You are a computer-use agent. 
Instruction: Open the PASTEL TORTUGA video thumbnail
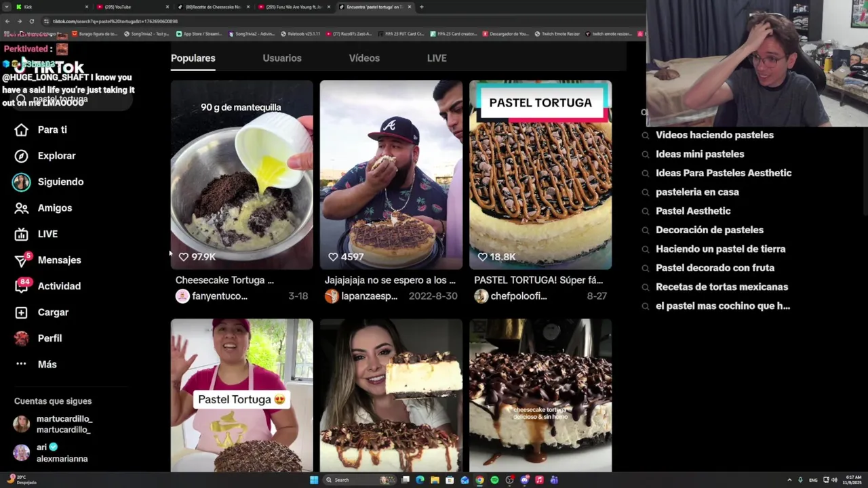(540, 175)
